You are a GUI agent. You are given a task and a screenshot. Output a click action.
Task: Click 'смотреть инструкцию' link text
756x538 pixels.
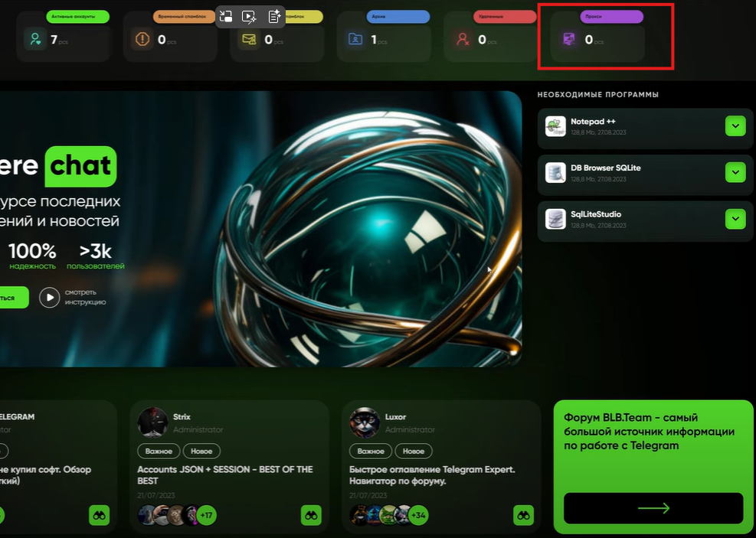(85, 297)
